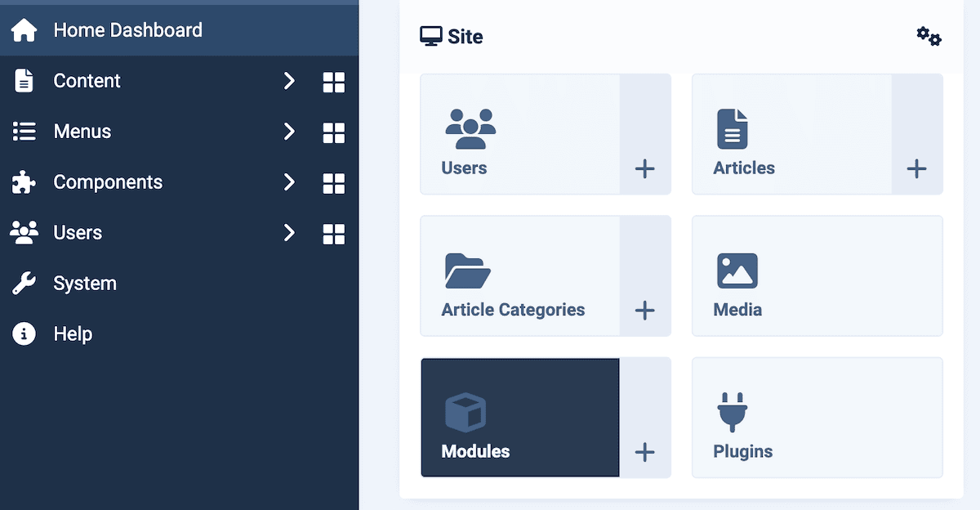Click the info icon beside Help

point(24,333)
